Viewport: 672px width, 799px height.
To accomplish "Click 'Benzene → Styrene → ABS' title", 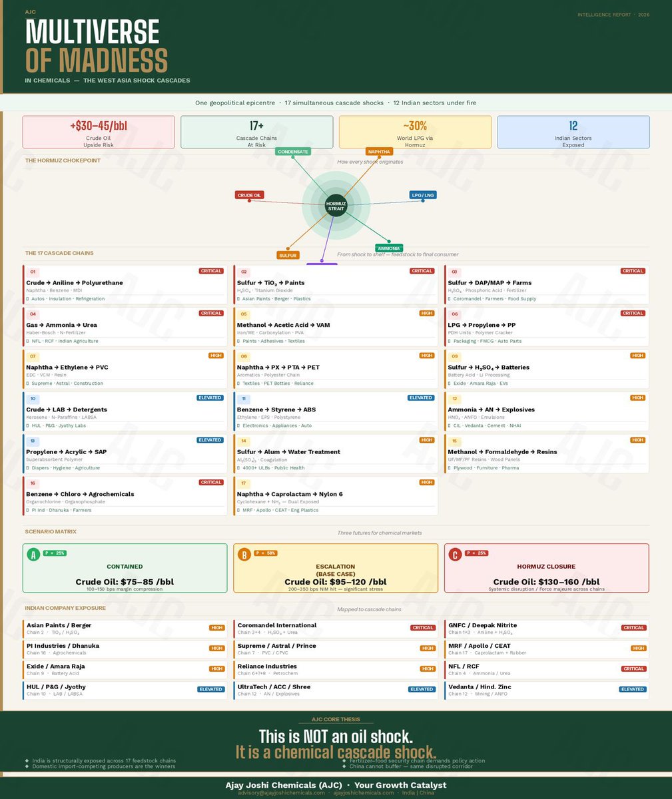I will [276, 409].
